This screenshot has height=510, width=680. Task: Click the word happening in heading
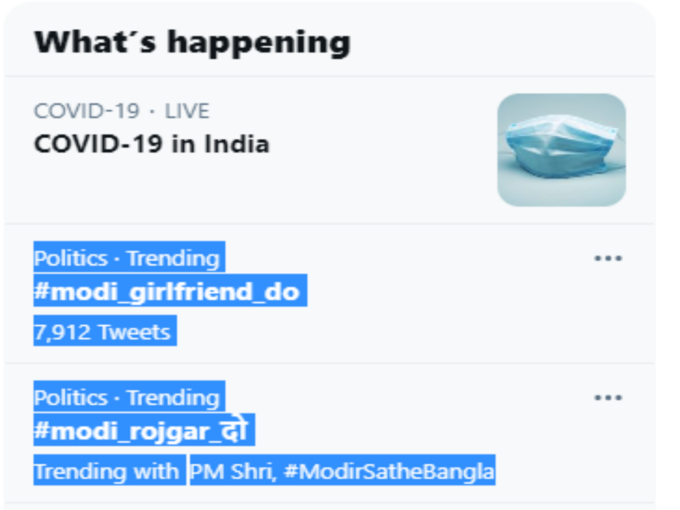[x=259, y=43]
